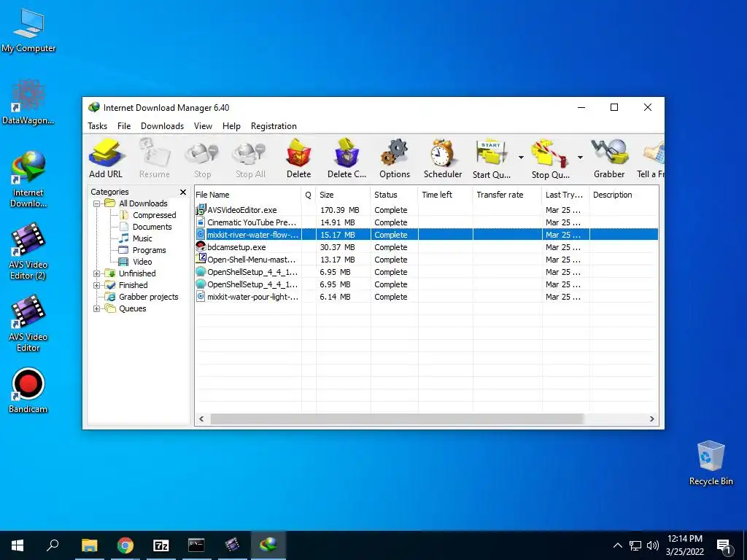Close the Categories panel

coord(183,192)
